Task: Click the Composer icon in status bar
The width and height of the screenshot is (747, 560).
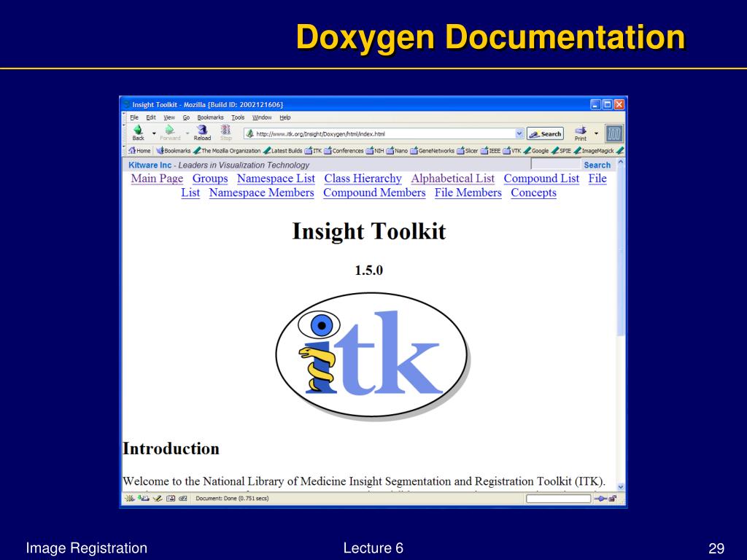Action: coord(158,499)
